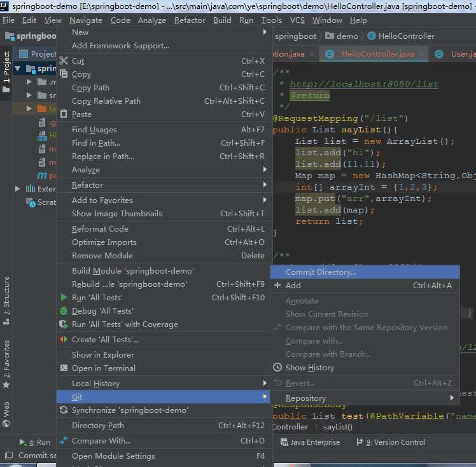Screen dimensions: 476x467
Task: Choose Directory Path entry
Action: point(164,426)
